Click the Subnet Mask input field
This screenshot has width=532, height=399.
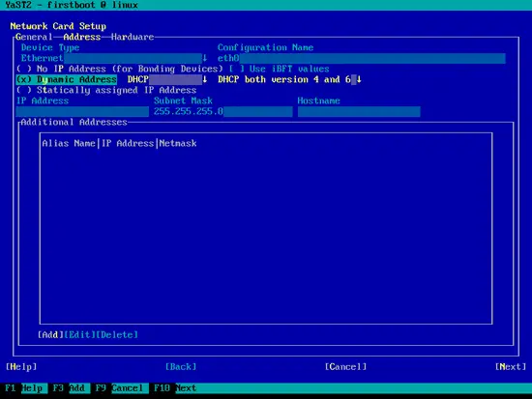click(222, 111)
